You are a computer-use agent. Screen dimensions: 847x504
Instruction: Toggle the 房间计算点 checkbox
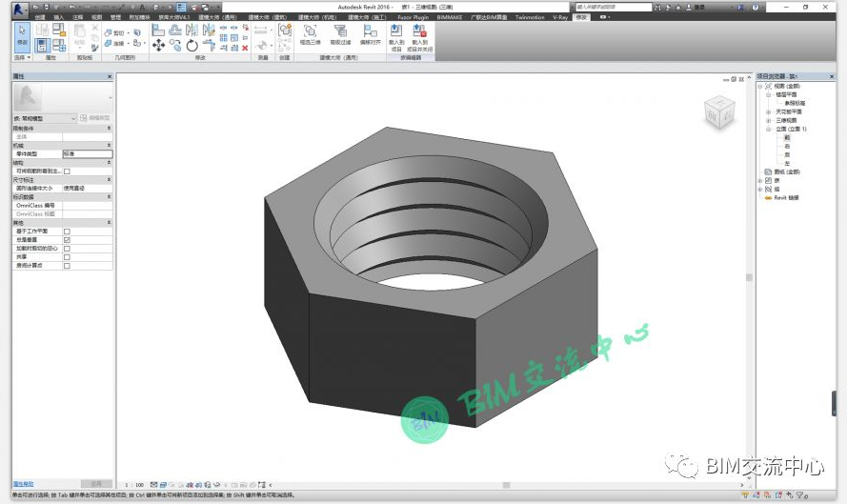[67, 266]
